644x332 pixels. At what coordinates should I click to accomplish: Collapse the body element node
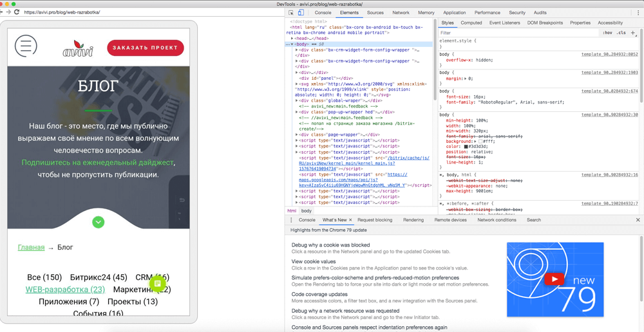pyautogui.click(x=292, y=44)
